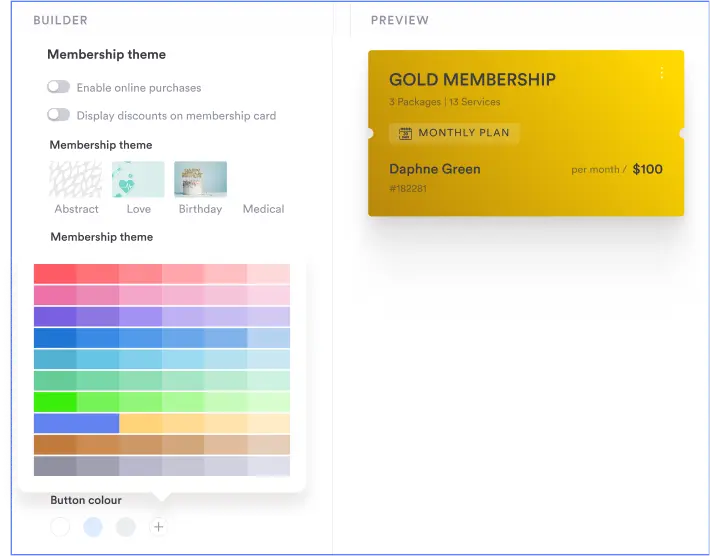Viewport: 720px width, 556px height.
Task: Pick the darkest red palette swatch
Action: [x=55, y=274]
